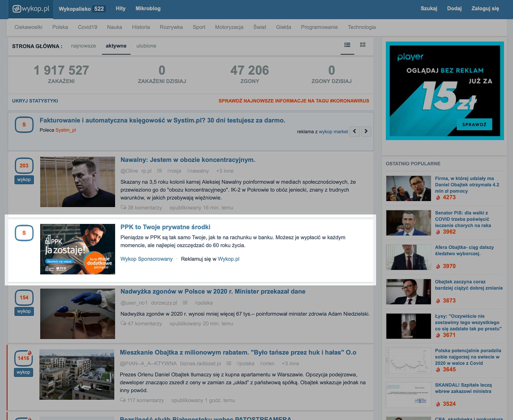513x420 pixels.
Task: Switch to list view icon
Action: (x=347, y=45)
